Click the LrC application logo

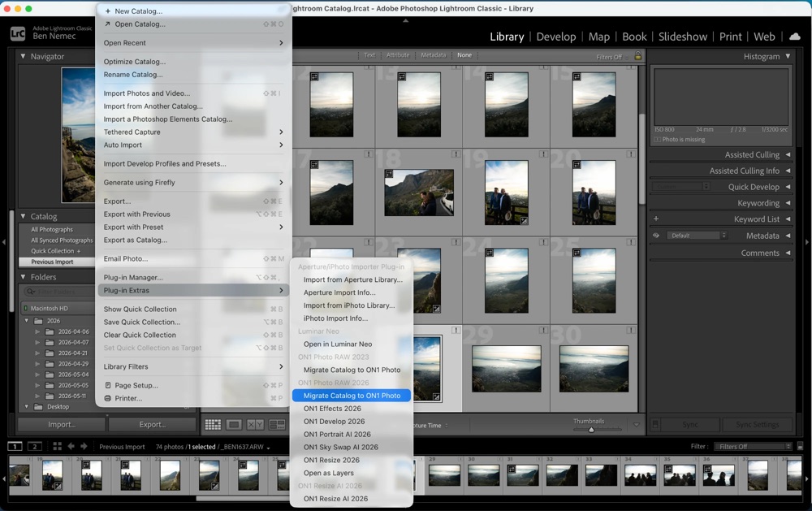(x=18, y=33)
